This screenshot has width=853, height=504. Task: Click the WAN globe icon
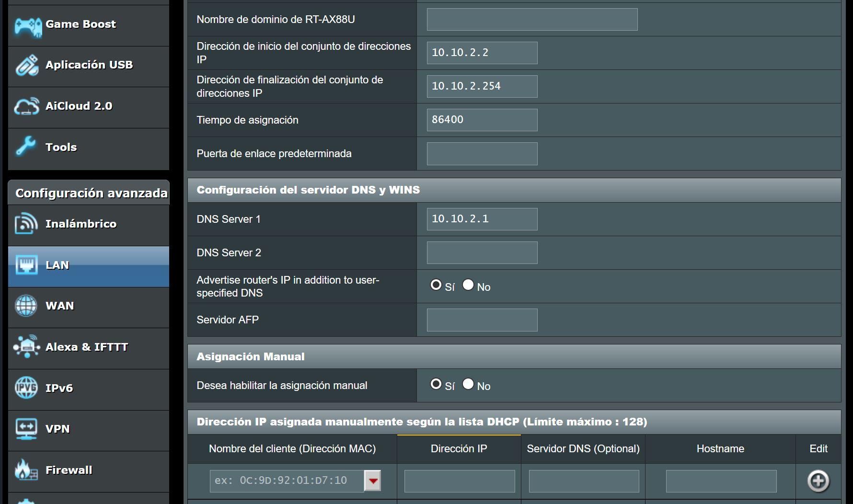point(26,306)
